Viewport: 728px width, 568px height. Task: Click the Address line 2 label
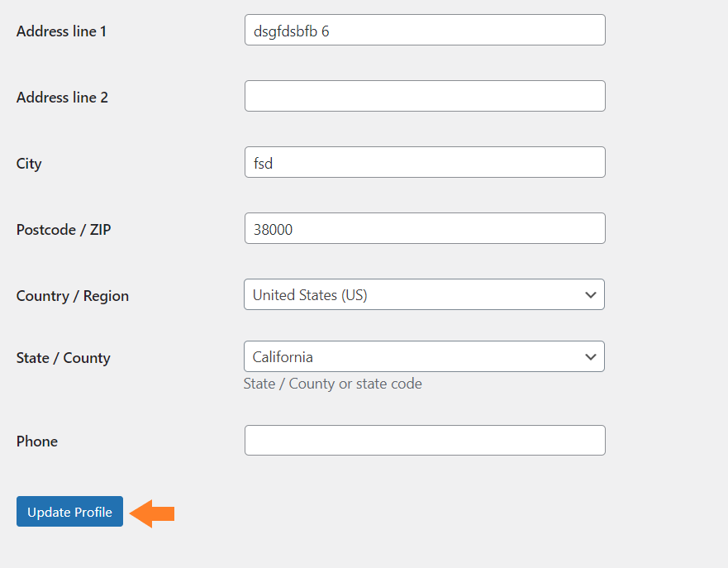(62, 97)
